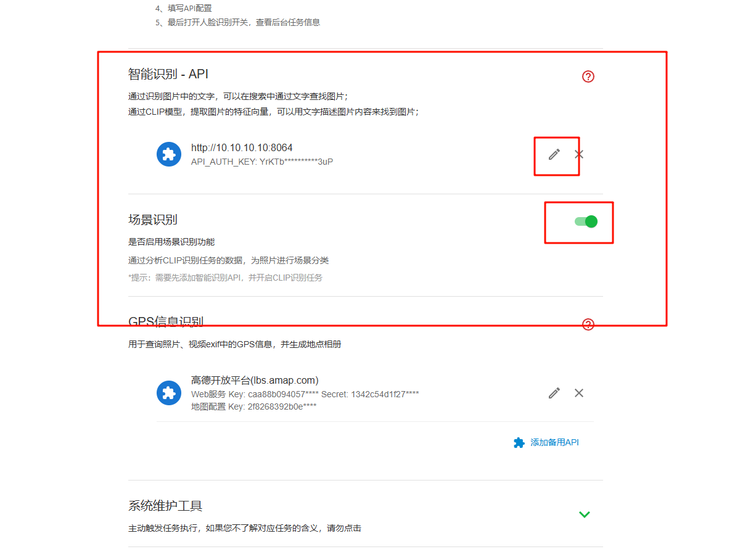Expand the 系统维护工具 section chevron
Image resolution: width=756 pixels, height=557 pixels.
coord(585,514)
